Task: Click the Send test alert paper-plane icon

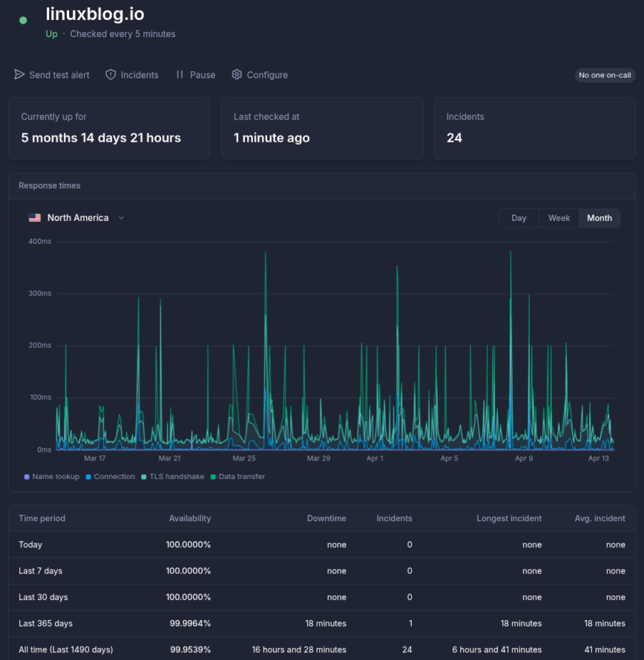Action: coord(19,74)
